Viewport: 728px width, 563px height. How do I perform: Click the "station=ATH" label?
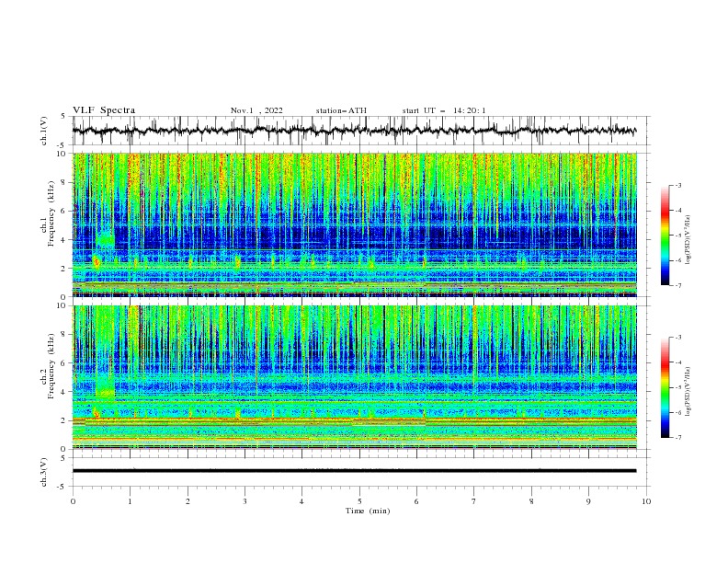(341, 110)
